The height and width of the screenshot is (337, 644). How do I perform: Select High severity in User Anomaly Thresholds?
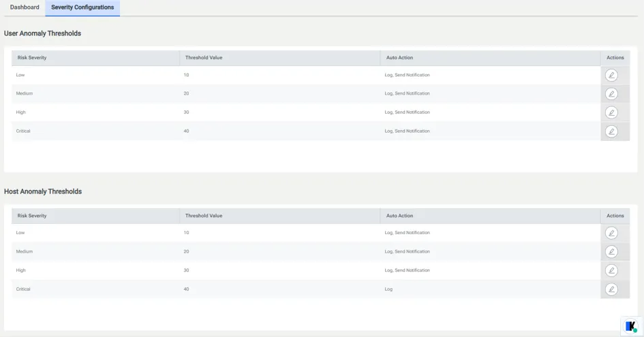click(x=20, y=112)
